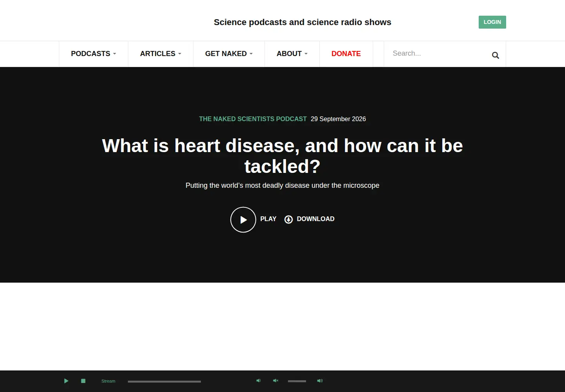Screen dimensions: 565x392
Task: Expand the GET NAKED menu
Action: pyautogui.click(x=229, y=54)
